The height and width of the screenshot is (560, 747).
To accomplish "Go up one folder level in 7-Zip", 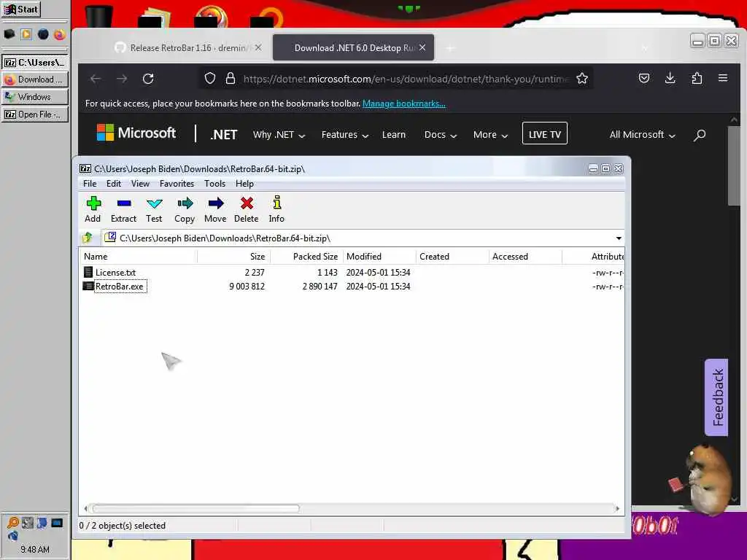I will click(88, 237).
